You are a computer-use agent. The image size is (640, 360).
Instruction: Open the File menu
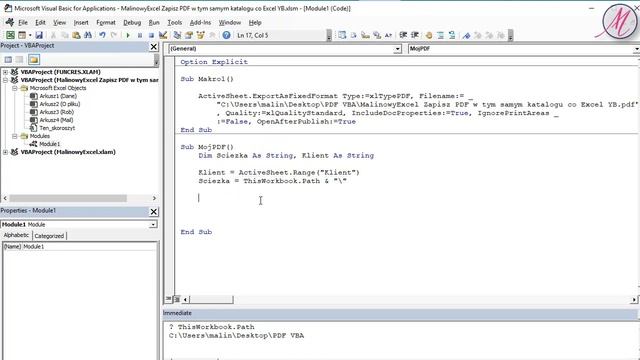(x=23, y=22)
